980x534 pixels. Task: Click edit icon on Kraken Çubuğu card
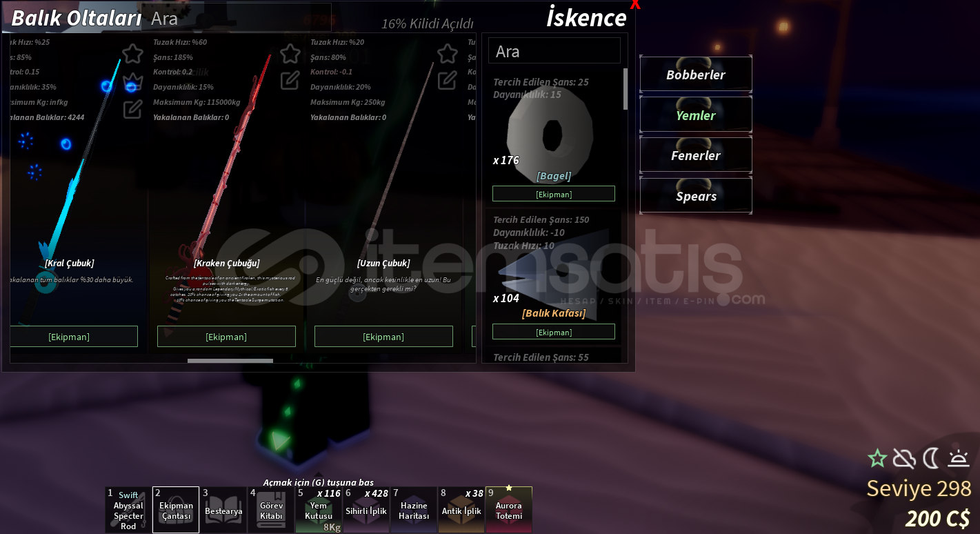[x=290, y=80]
